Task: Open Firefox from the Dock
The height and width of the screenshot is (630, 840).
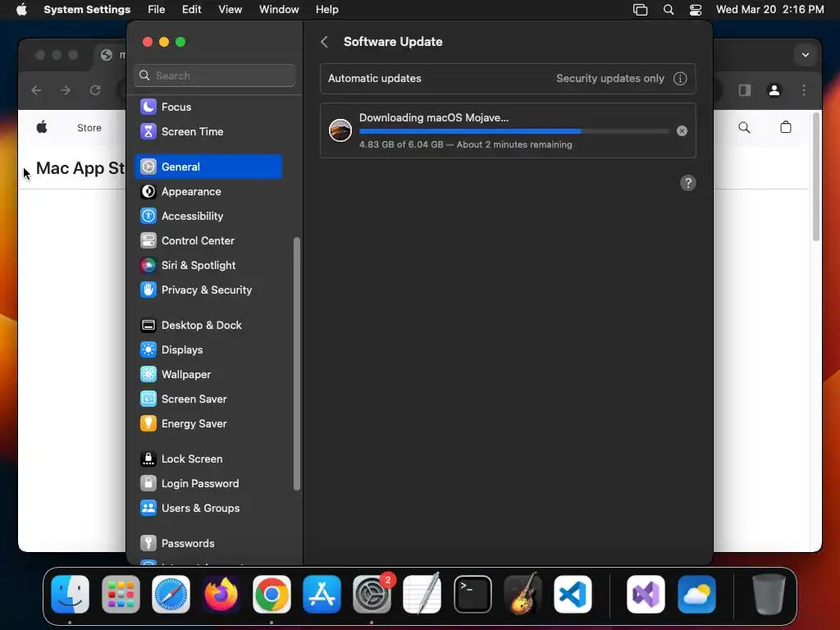Action: [x=221, y=594]
